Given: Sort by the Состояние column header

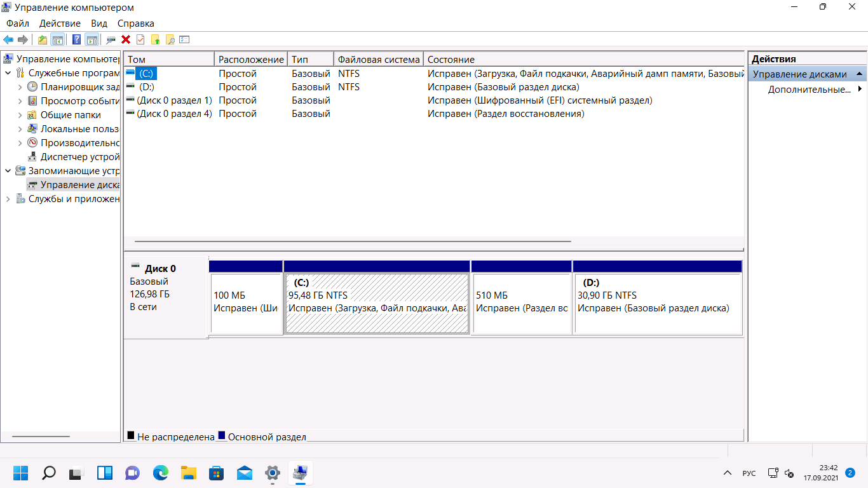Looking at the screenshot, I should [583, 59].
